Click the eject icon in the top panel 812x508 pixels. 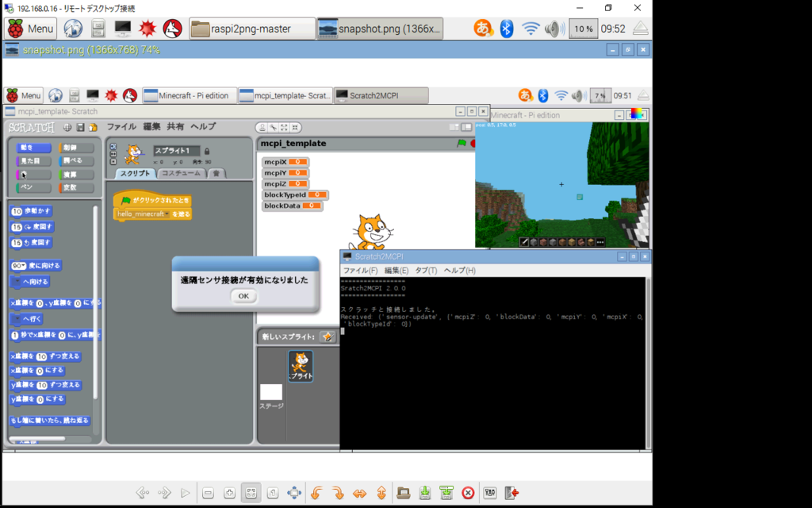point(641,29)
